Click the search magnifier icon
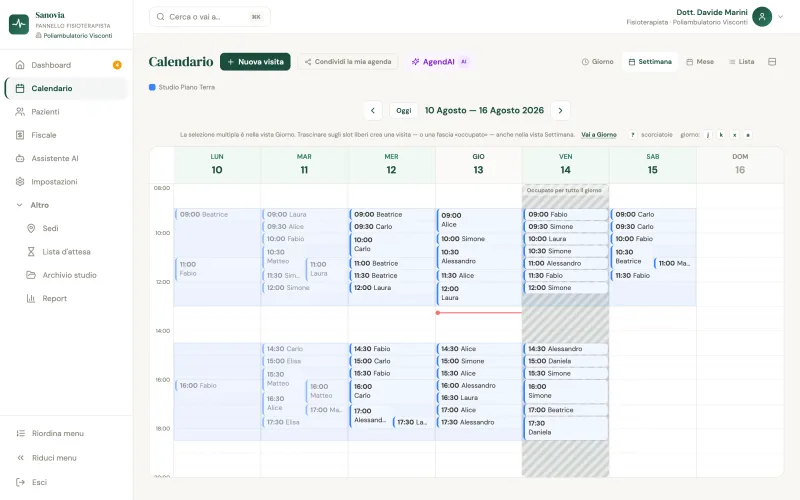 (160, 17)
